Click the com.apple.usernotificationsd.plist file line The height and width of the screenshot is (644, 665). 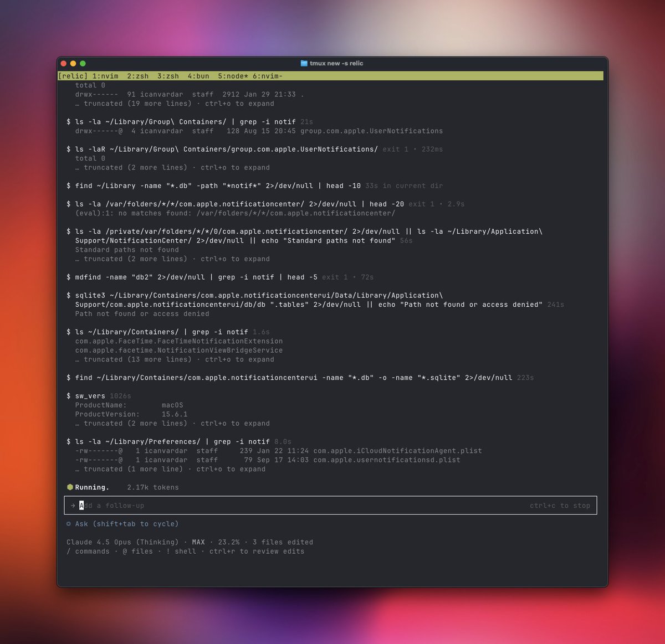coord(268,460)
